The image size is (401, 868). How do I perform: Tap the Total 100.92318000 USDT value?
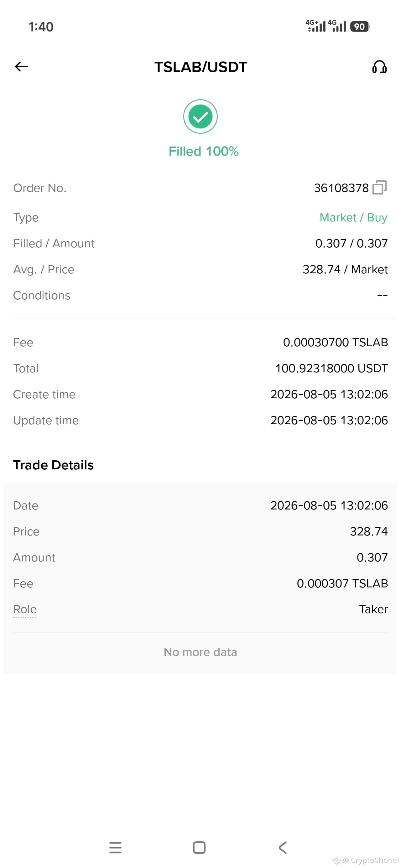(x=331, y=368)
